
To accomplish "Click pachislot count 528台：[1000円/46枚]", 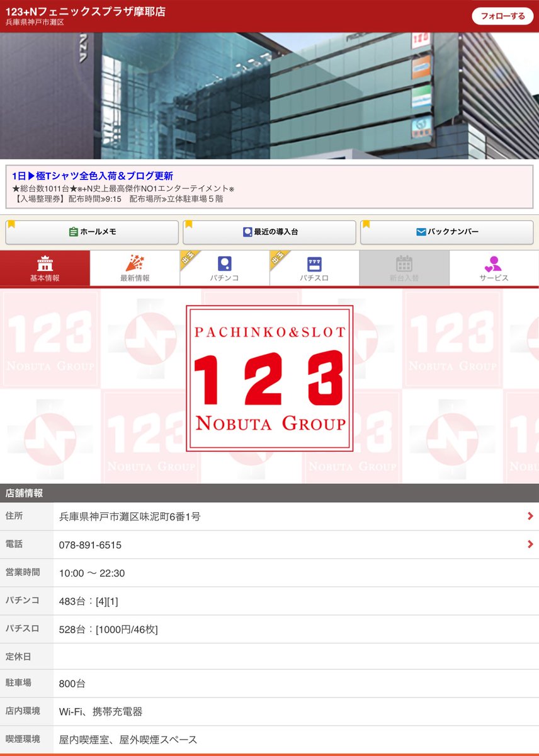I will pos(108,629).
